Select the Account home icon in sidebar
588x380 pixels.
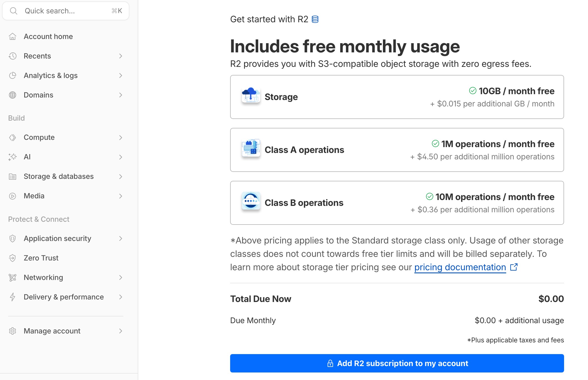click(13, 36)
